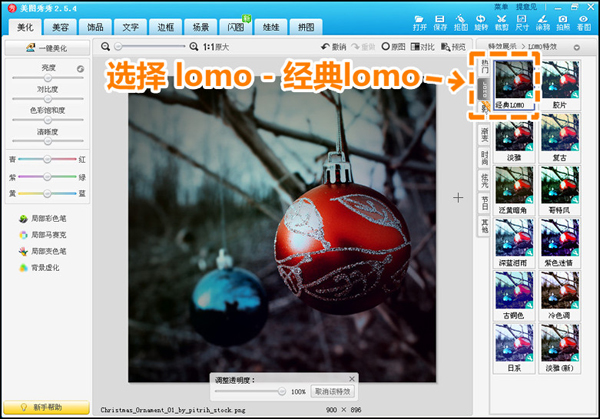Click the 一键美化 button
The width and height of the screenshot is (600, 419).
point(46,47)
